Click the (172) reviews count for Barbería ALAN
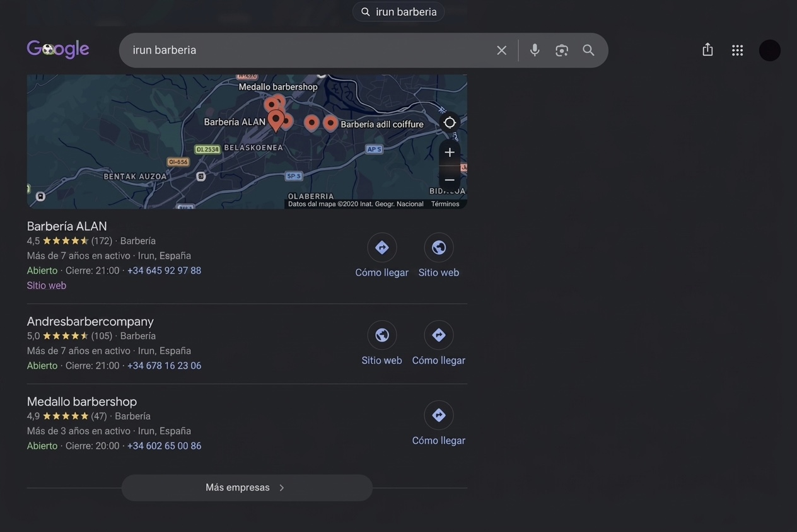797x532 pixels. pyautogui.click(x=102, y=241)
